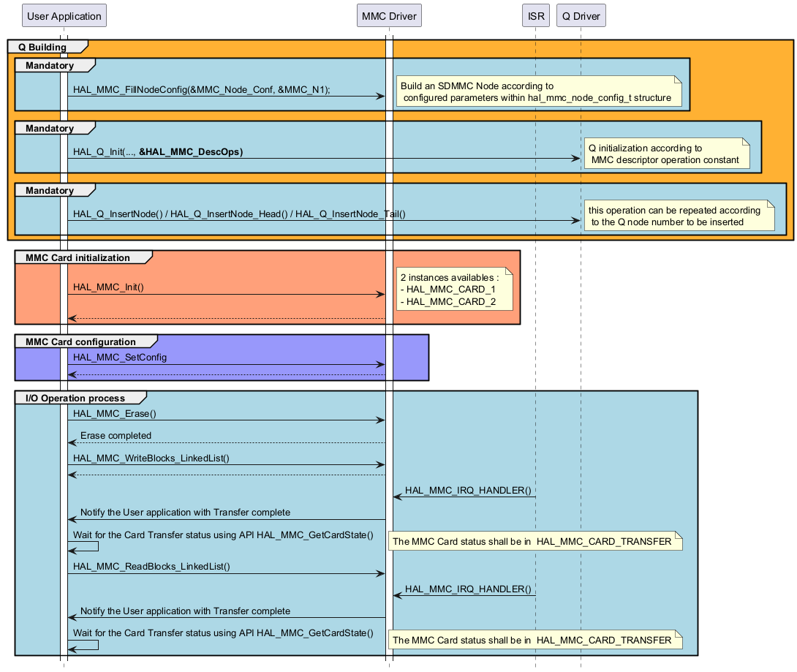Click the Erase completed return label
Image resolution: width=797 pixels, height=672 pixels.
[116, 435]
